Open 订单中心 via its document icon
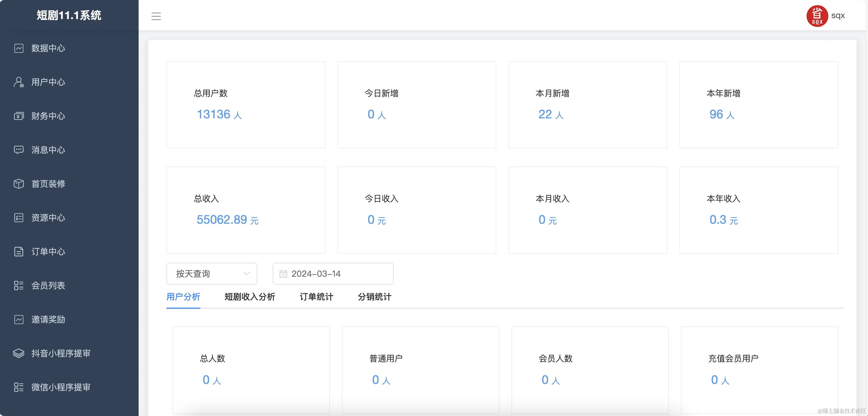 (x=19, y=252)
